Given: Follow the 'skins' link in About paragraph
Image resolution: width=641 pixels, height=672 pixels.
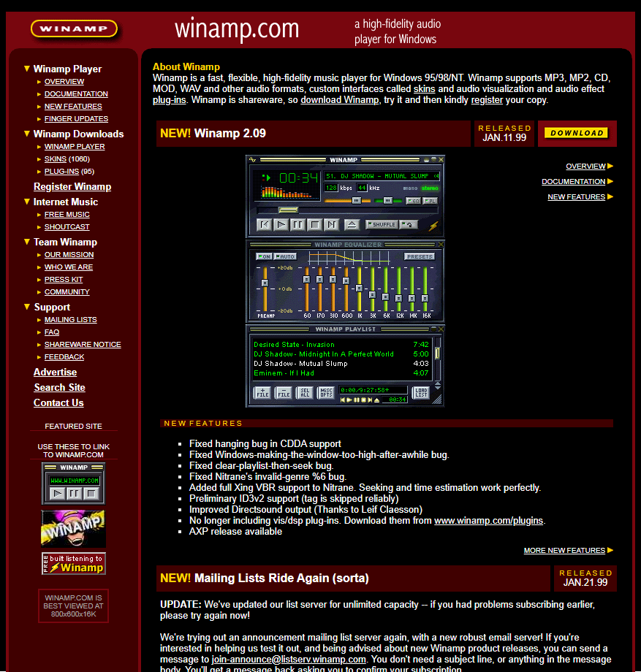Looking at the screenshot, I should coord(424,88).
